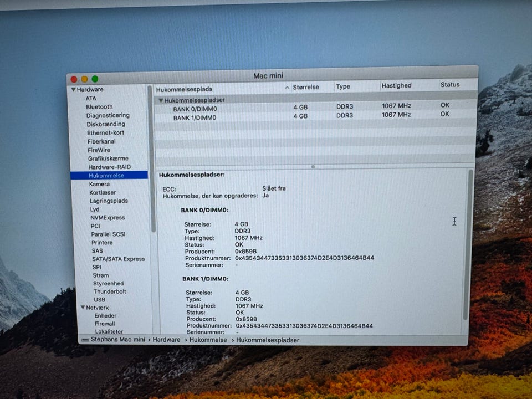Click the BANK 1/DIMM0: detail heading

pos(205,279)
